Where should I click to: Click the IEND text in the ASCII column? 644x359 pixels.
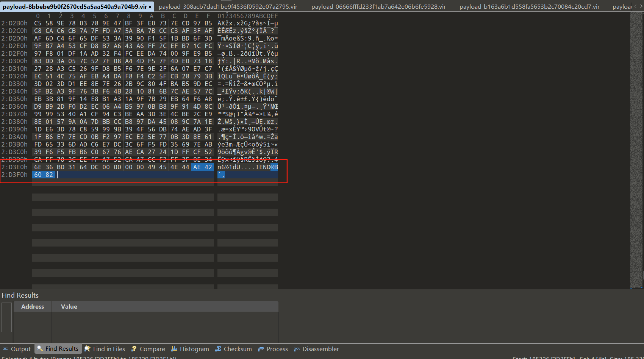[x=263, y=167]
